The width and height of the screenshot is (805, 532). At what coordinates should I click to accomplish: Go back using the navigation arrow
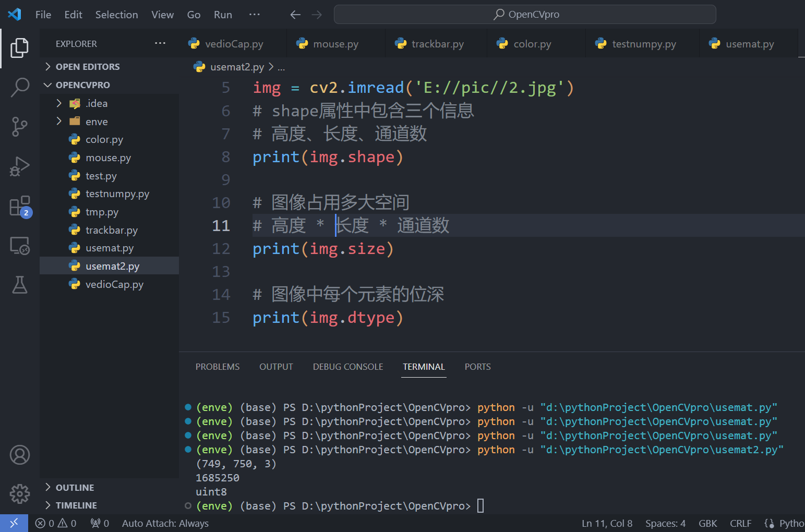295,15
